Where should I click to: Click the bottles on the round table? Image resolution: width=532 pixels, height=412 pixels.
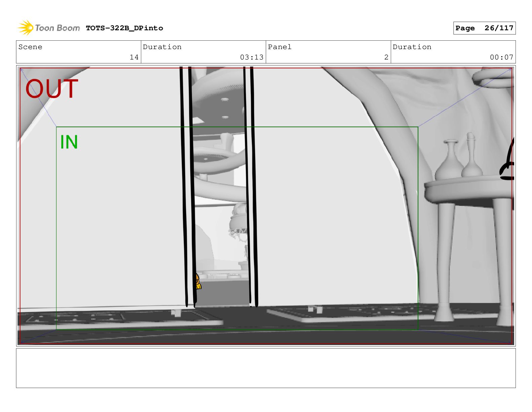pos(459,156)
